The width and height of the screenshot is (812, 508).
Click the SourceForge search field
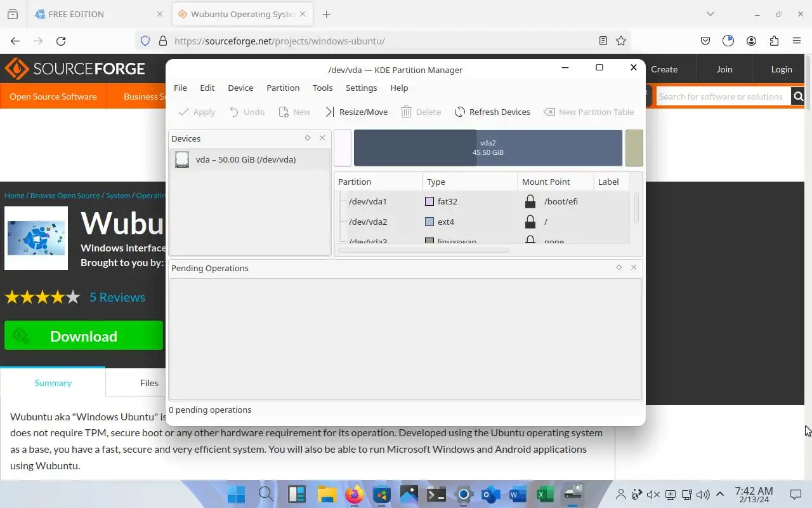click(x=723, y=97)
